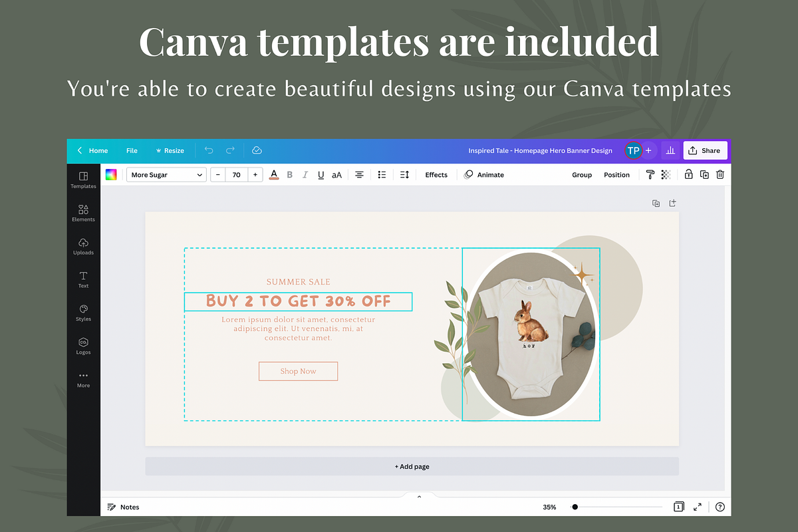Click the zoom slider handle
Viewport: 798px width, 532px height.
pyautogui.click(x=575, y=507)
